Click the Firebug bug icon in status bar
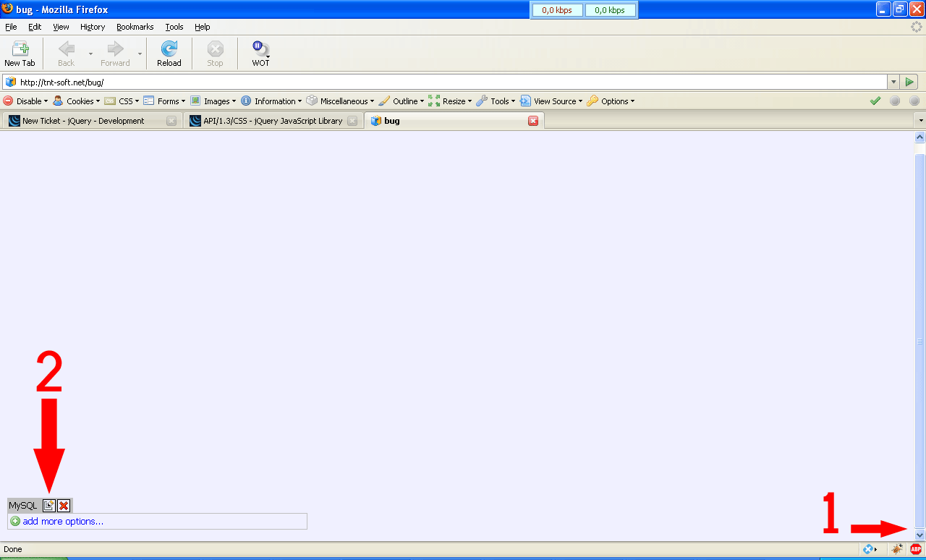The width and height of the screenshot is (926, 560). (897, 549)
